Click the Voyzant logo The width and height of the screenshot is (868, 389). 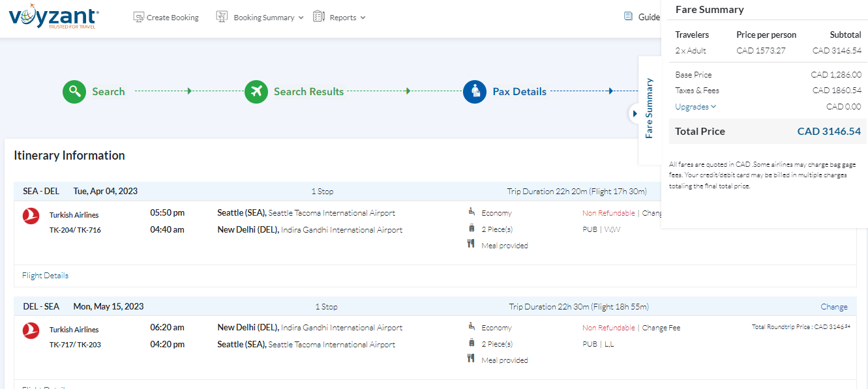coord(53,18)
